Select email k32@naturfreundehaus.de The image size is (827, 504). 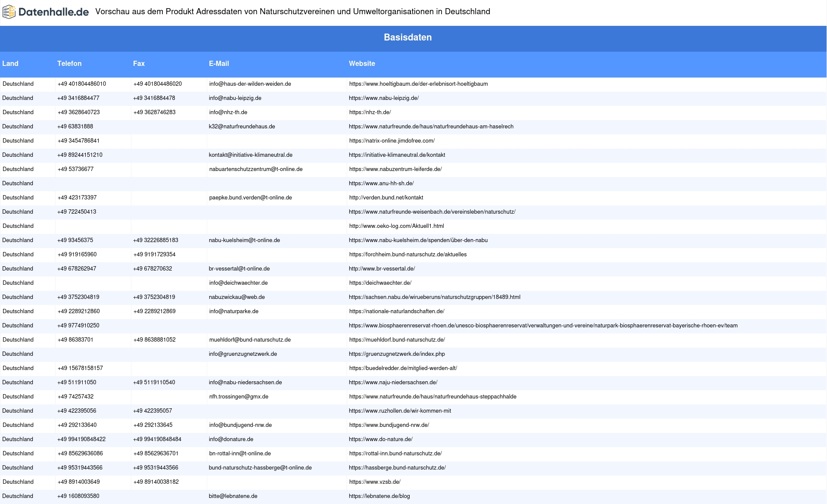242,127
